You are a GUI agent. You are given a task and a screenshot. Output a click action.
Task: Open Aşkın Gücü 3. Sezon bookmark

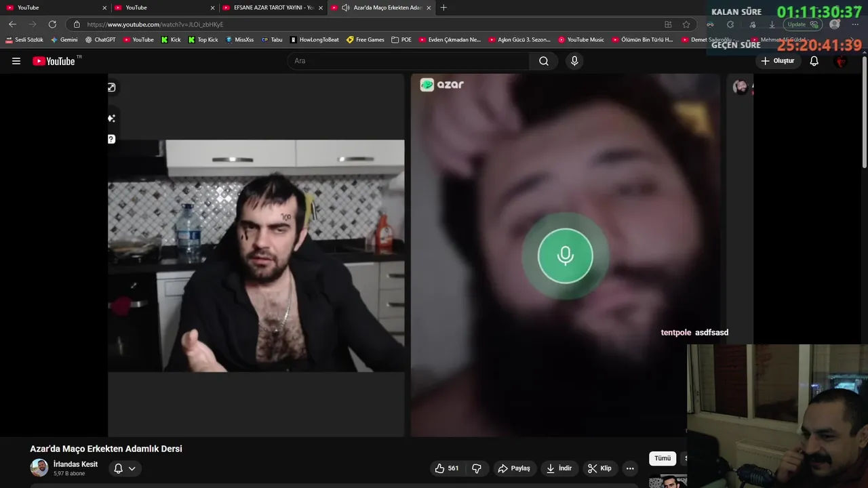tap(519, 40)
